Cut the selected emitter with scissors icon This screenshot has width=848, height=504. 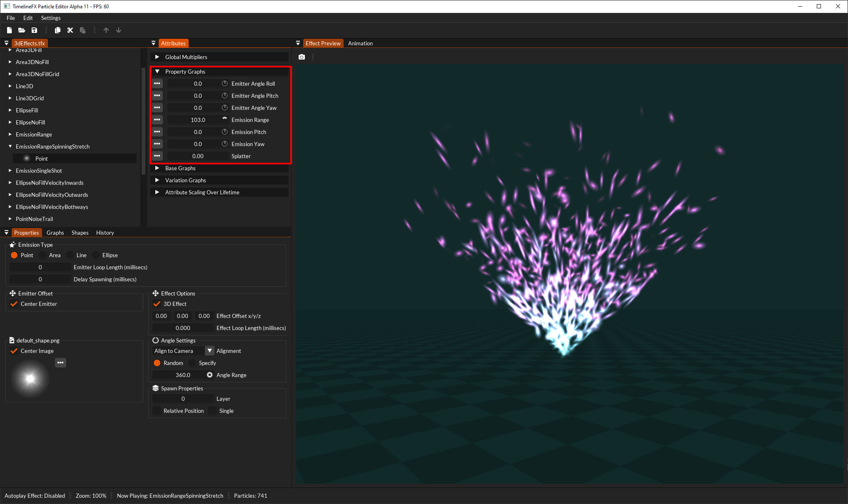click(70, 30)
